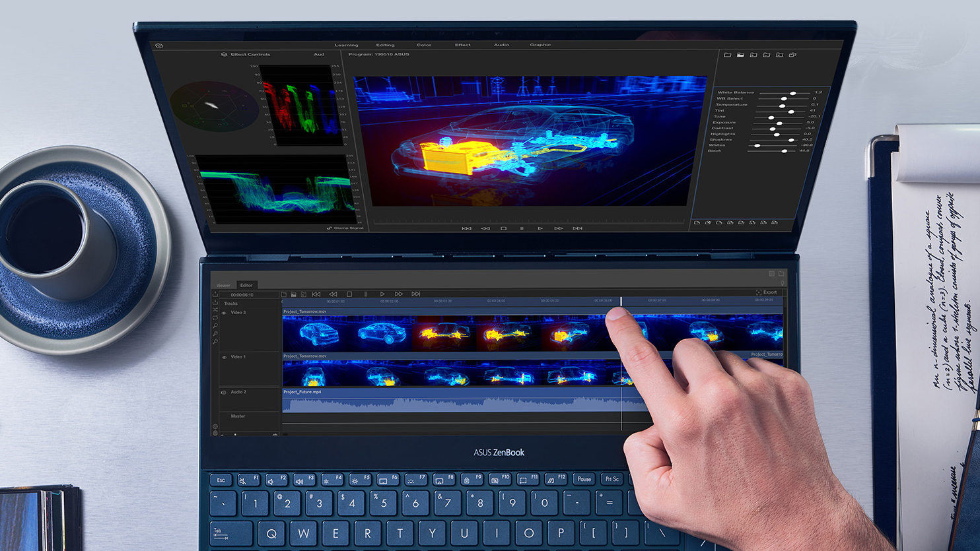Click the White Balance slider handle
The width and height of the screenshot is (980, 551).
pyautogui.click(x=792, y=93)
